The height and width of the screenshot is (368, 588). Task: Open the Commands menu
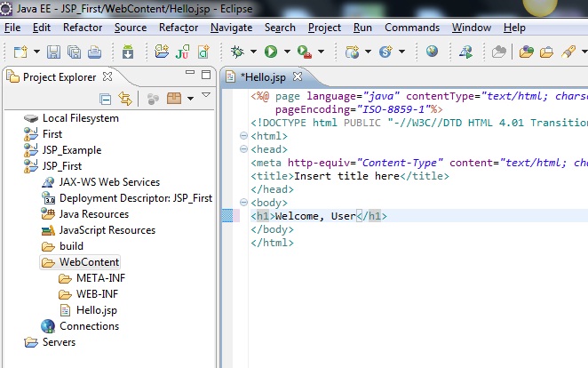pyautogui.click(x=412, y=28)
